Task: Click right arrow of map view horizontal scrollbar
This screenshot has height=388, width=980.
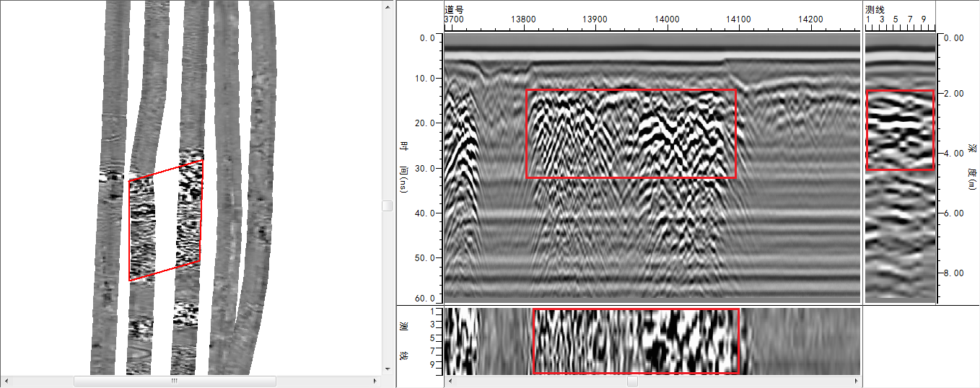Action: 375,380
